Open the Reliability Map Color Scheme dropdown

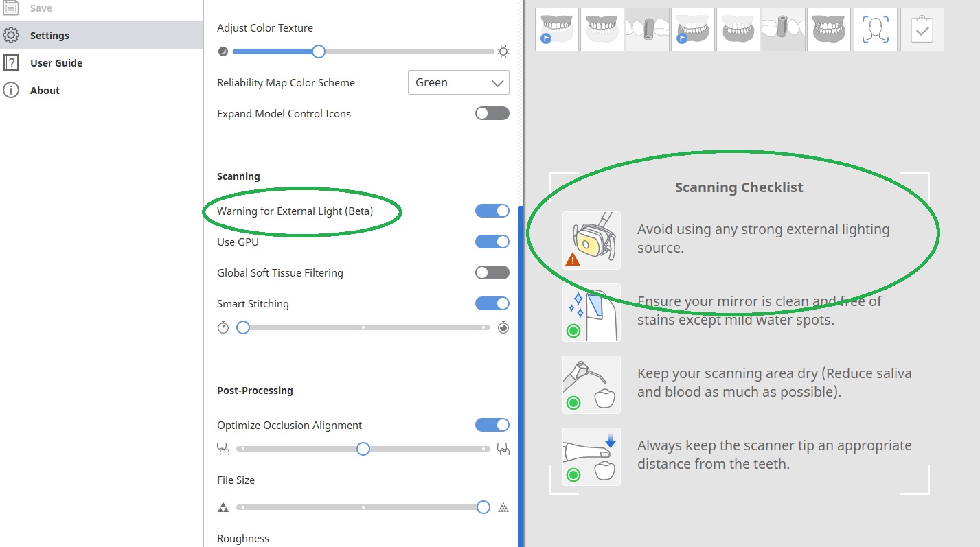tap(458, 82)
